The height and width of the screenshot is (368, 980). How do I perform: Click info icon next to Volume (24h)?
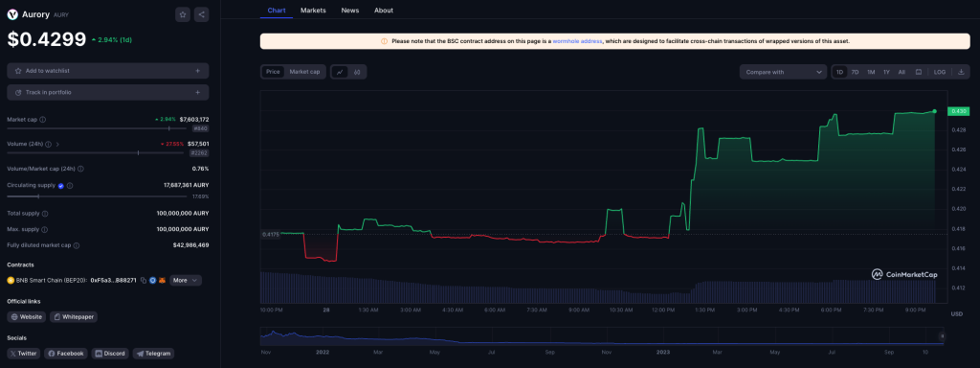[x=48, y=144]
